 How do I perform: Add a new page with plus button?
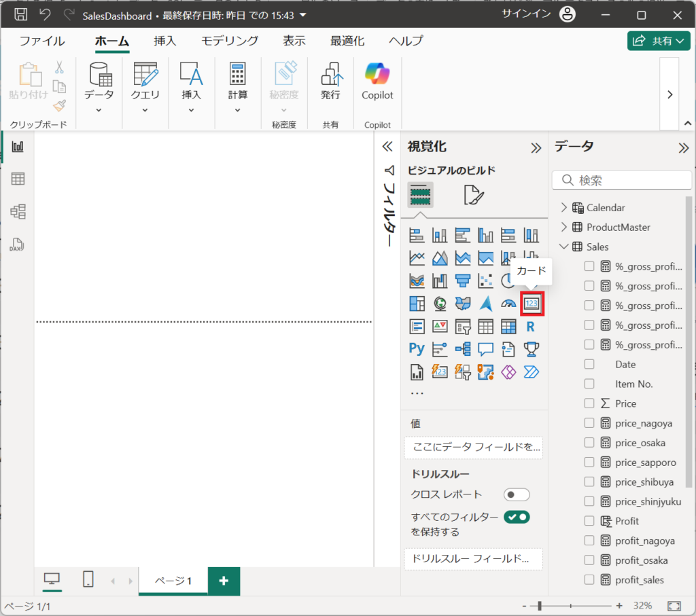224,581
